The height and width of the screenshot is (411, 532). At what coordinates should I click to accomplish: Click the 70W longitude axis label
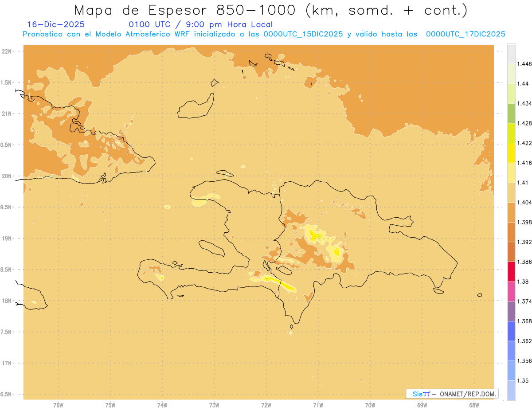coord(370,405)
